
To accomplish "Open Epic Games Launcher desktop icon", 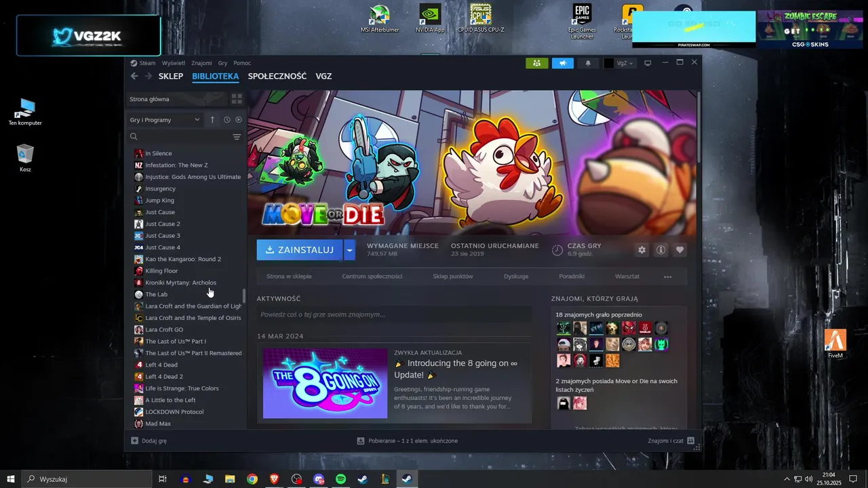I will pos(582,22).
